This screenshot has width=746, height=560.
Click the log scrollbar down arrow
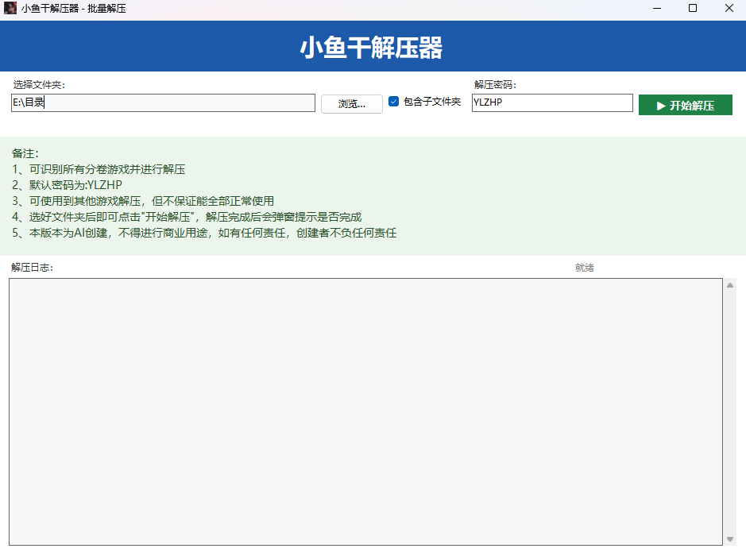(x=730, y=539)
